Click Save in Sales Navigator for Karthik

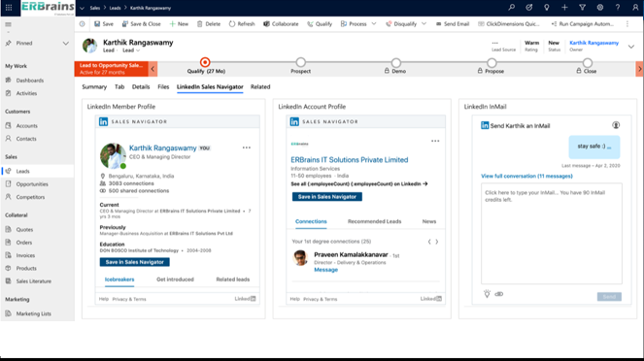point(134,262)
